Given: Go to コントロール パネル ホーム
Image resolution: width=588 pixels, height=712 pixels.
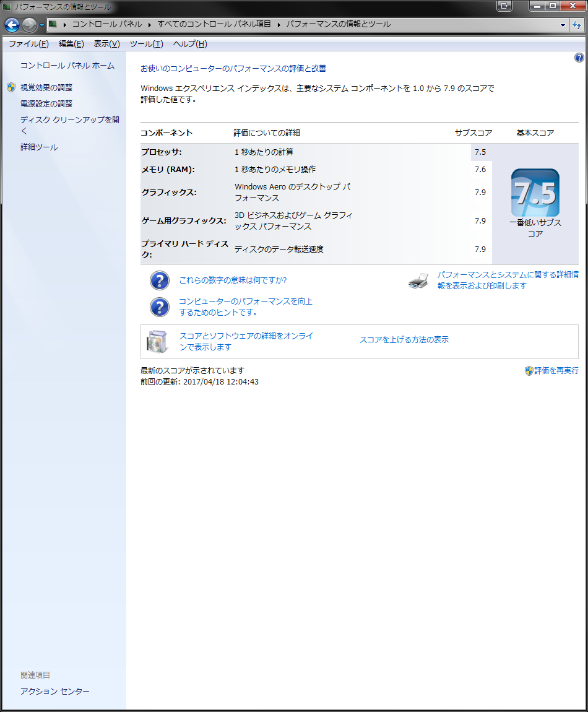Looking at the screenshot, I should [67, 66].
